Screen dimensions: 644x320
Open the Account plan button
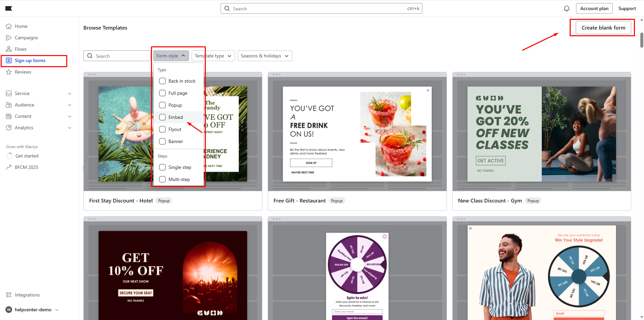[x=594, y=8]
